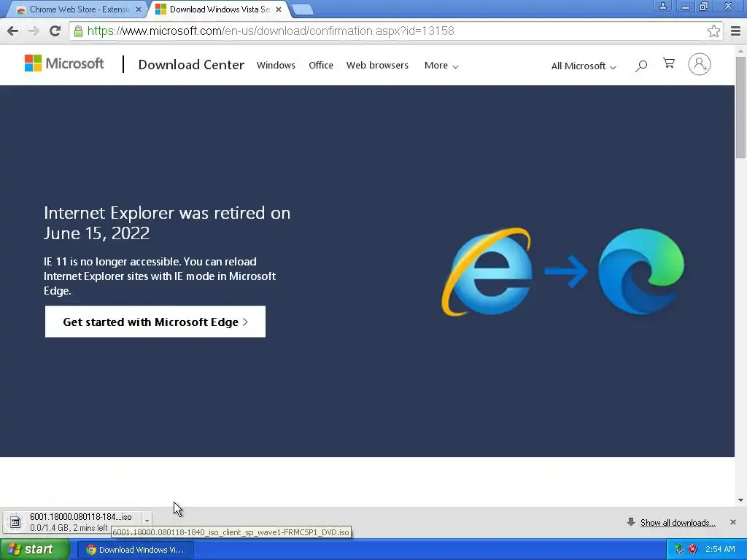Click the scrollbar up arrow
This screenshot has height=560, width=747.
tap(740, 50)
